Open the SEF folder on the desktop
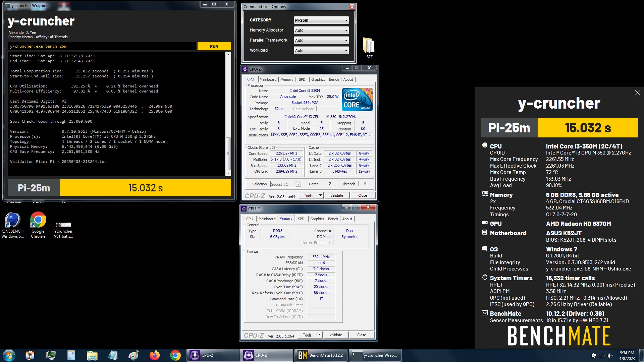644x362 pixels. [369, 48]
